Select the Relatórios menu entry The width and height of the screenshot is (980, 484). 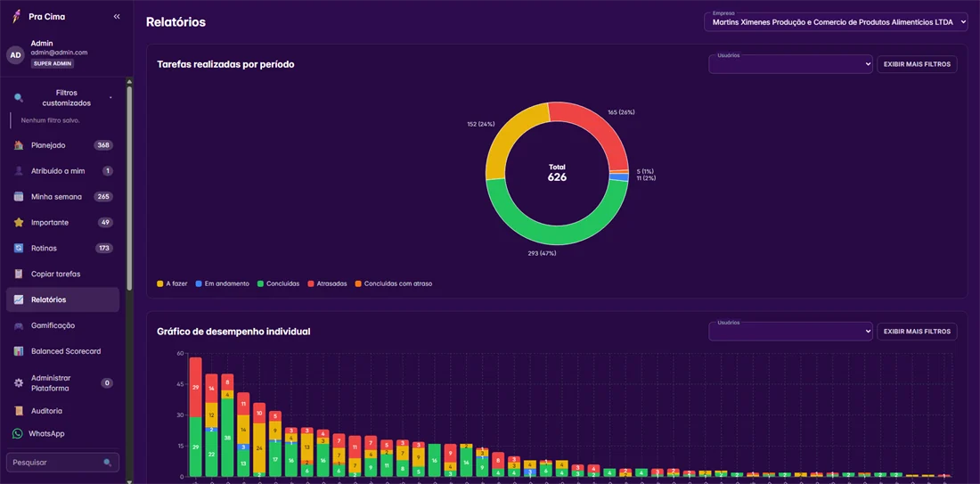coord(62,299)
